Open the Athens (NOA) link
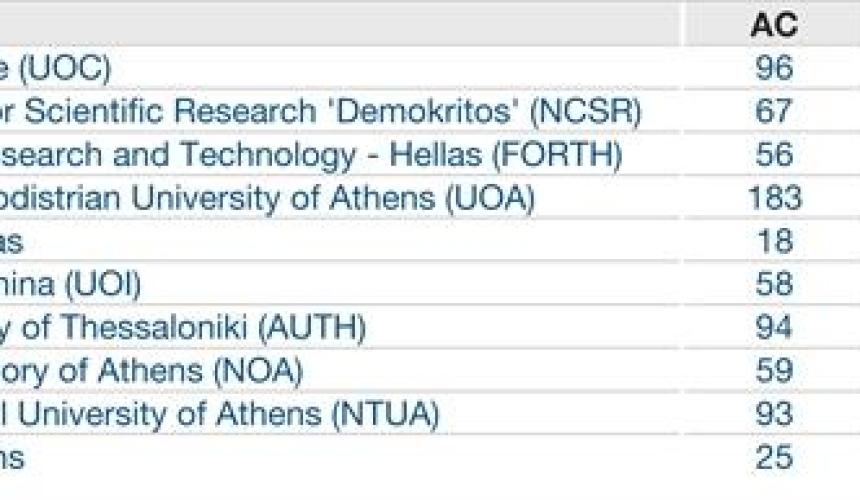 (x=151, y=371)
